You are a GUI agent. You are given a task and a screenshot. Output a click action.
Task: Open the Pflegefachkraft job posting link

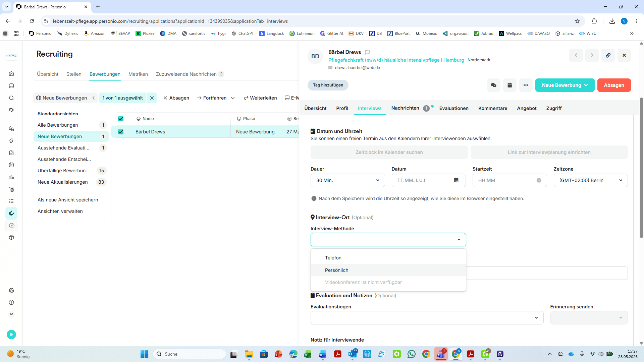(396, 60)
